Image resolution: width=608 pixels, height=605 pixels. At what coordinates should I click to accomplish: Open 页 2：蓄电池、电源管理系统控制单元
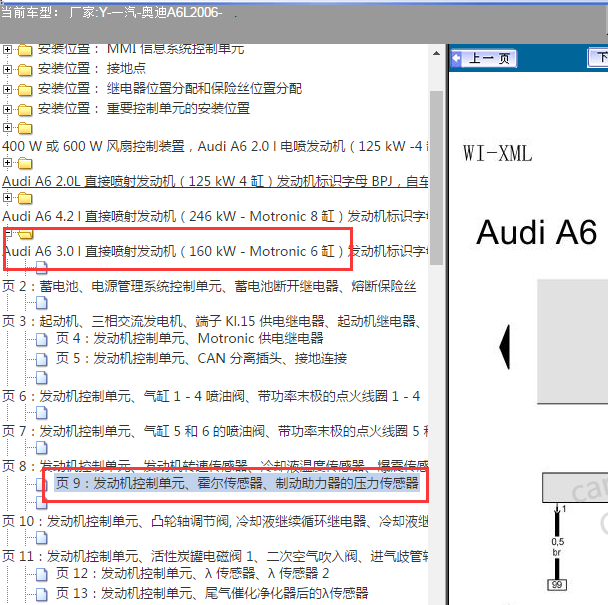point(209,287)
